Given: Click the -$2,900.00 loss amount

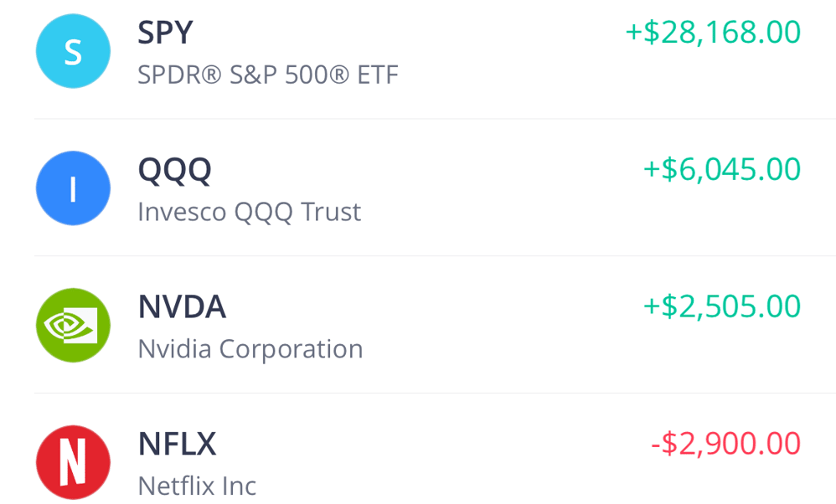Looking at the screenshot, I should point(725,443).
